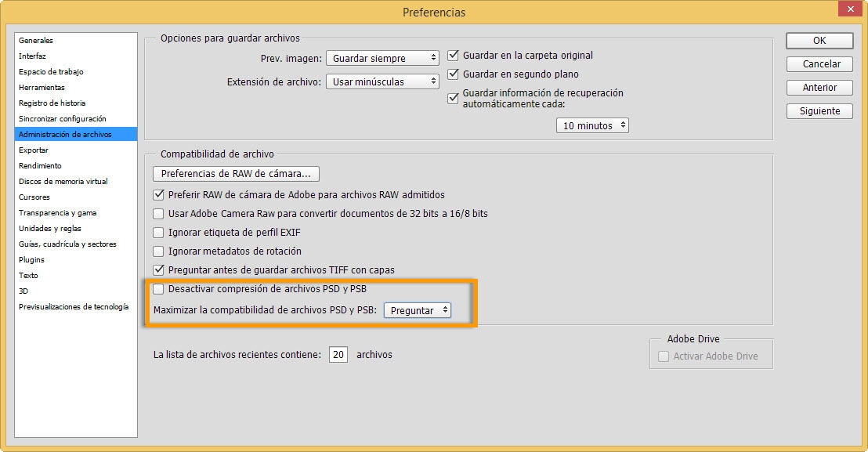This screenshot has height=452, width=868.
Task: Confirm preferences with OK
Action: (x=819, y=41)
